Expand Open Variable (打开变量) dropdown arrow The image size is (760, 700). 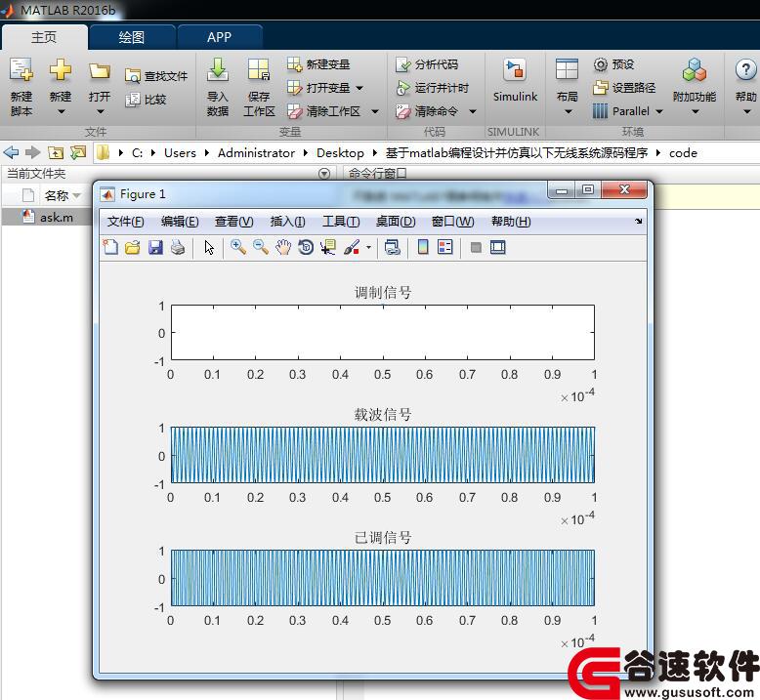pos(359,88)
